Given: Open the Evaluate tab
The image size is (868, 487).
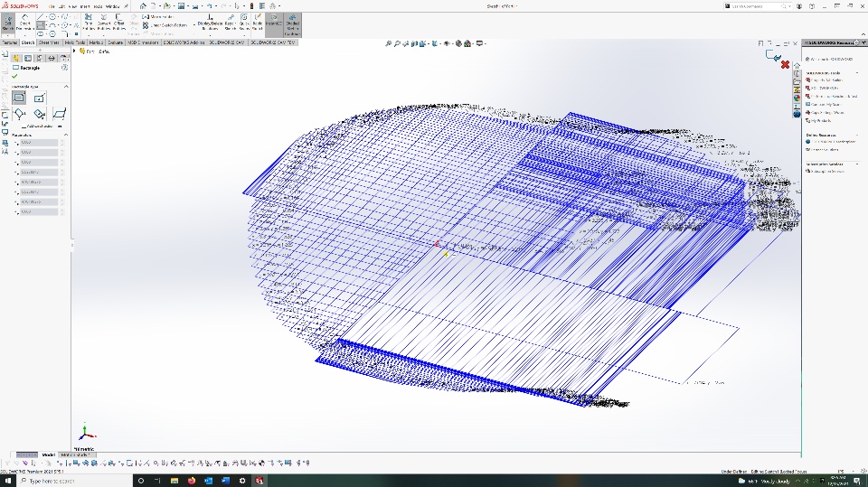Looking at the screenshot, I should [x=116, y=42].
